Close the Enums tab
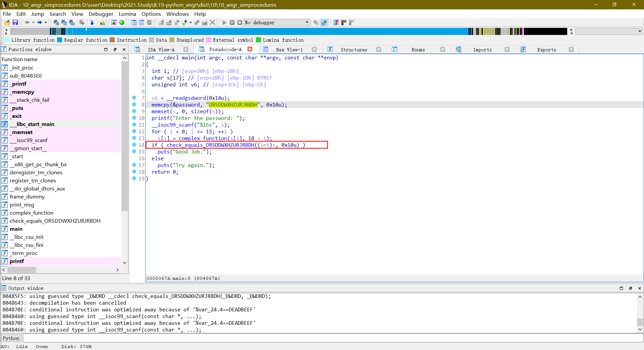This screenshot has height=350, width=644. (x=443, y=49)
